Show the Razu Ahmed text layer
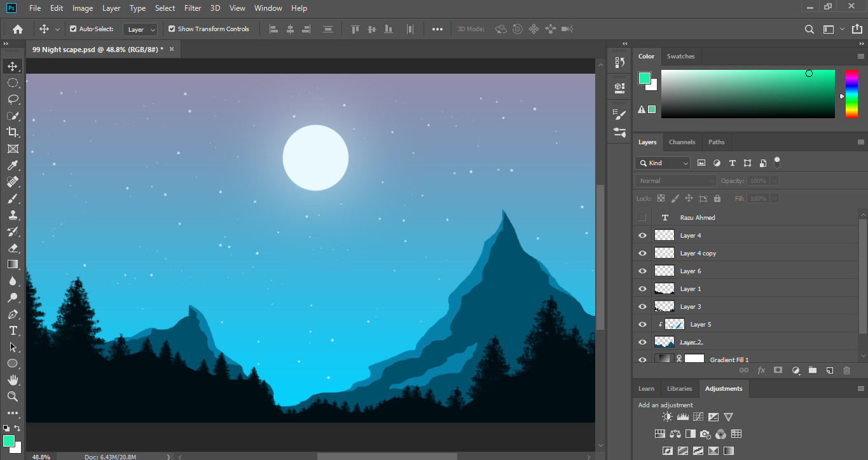 [642, 218]
